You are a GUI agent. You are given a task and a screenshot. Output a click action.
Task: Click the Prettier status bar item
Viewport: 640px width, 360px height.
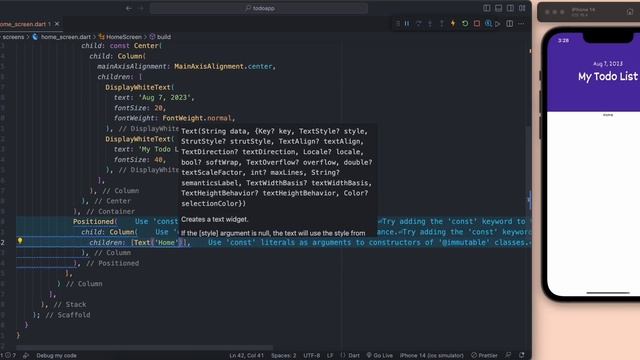(x=484, y=356)
